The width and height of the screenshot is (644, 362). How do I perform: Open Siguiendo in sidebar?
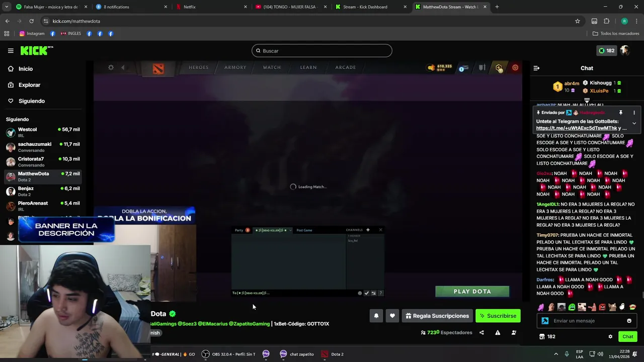pyautogui.click(x=31, y=101)
